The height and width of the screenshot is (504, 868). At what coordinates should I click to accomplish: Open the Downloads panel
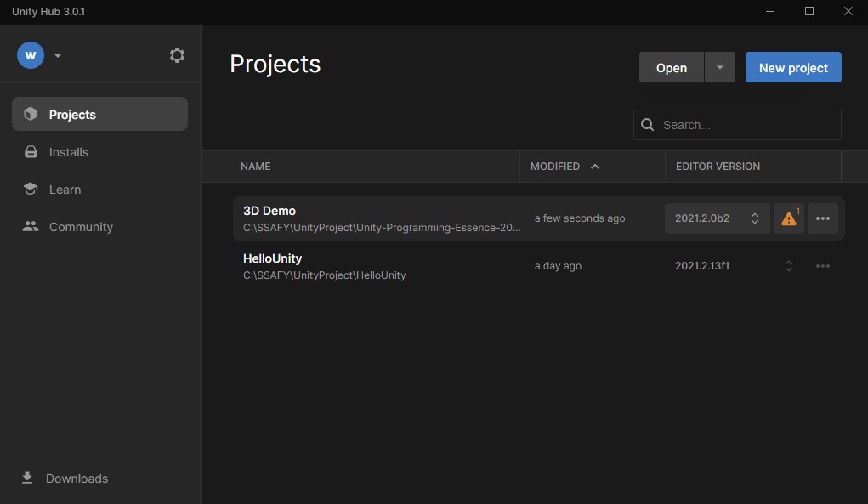tap(65, 478)
